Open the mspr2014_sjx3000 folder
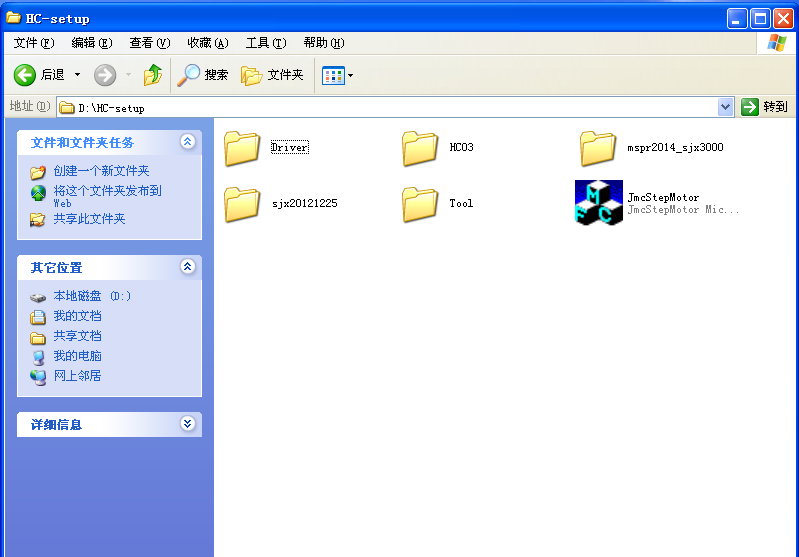This screenshot has height=557, width=799. tap(598, 148)
